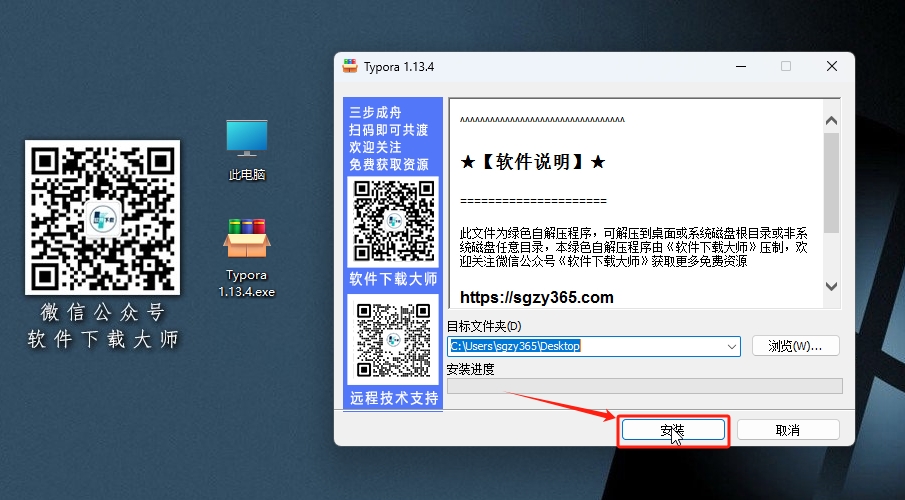Click the WinRAR icon in the title bar
Screen dimensions: 905x500
pyautogui.click(x=350, y=66)
